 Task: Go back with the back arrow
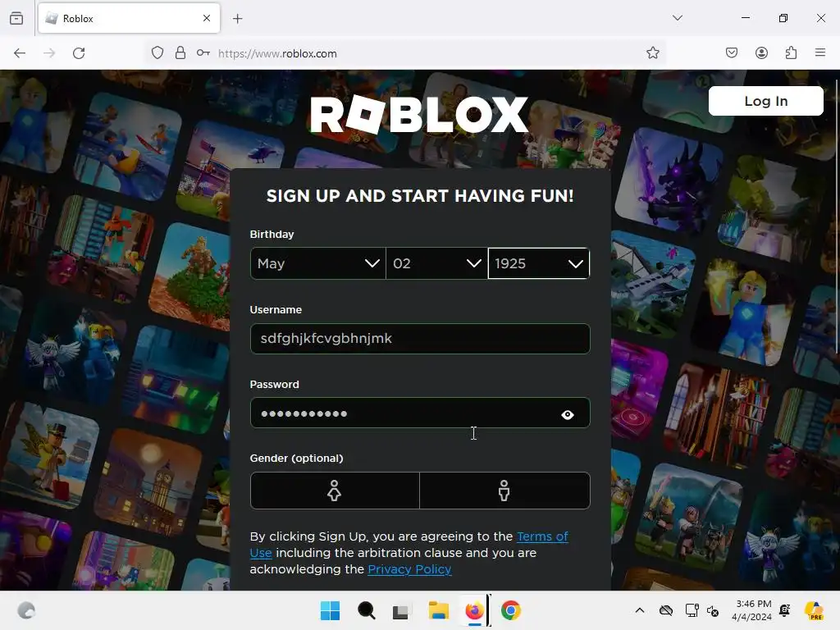pos(20,53)
